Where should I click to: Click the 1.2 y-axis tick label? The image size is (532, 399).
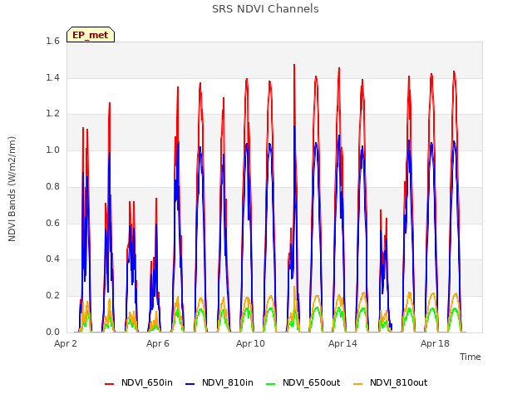(x=53, y=114)
